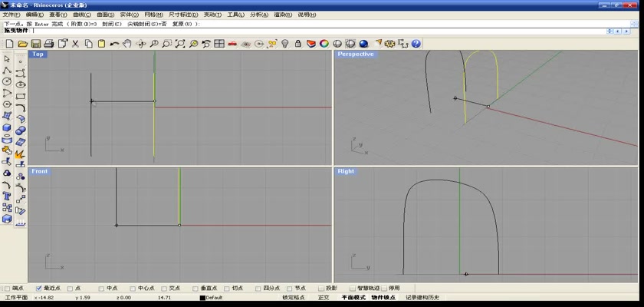Save the model using the floppy disk icon

point(36,44)
